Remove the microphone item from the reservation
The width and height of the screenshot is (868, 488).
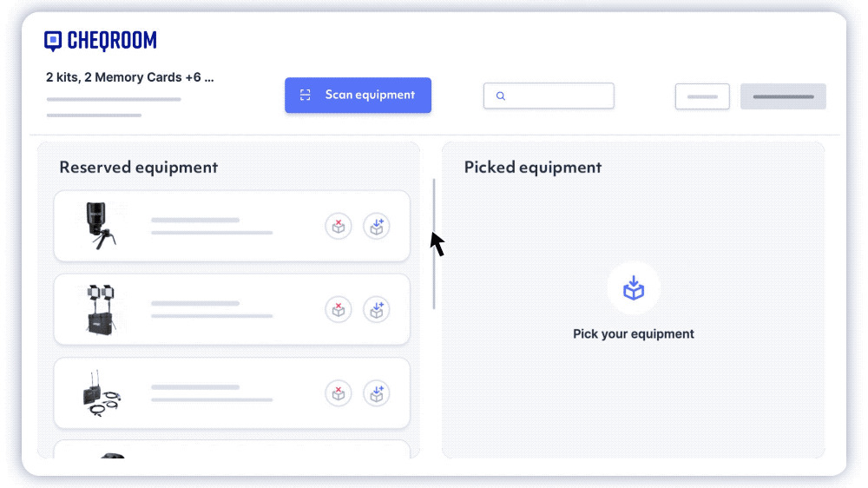point(339,226)
